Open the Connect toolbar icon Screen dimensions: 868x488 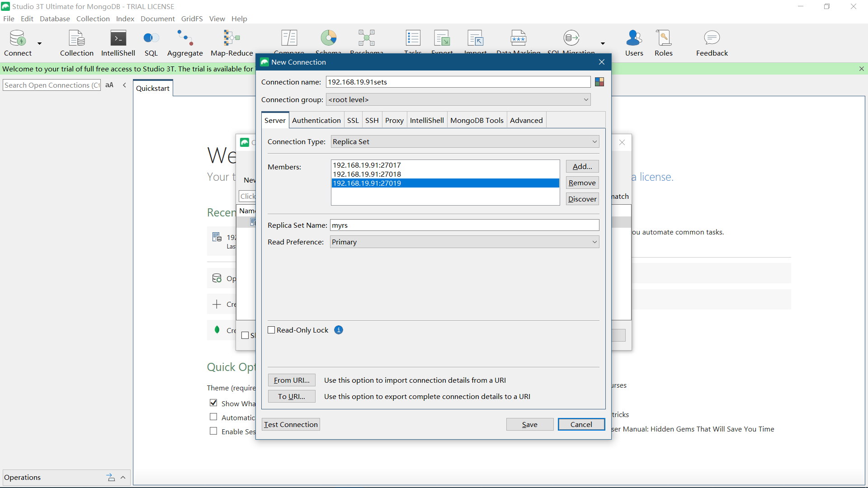point(18,43)
